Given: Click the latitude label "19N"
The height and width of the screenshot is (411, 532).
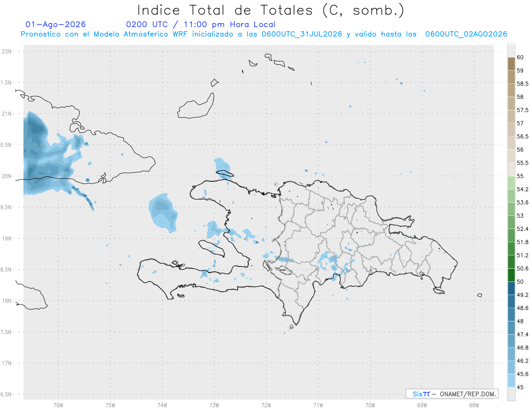Looking at the screenshot, I should point(7,238).
